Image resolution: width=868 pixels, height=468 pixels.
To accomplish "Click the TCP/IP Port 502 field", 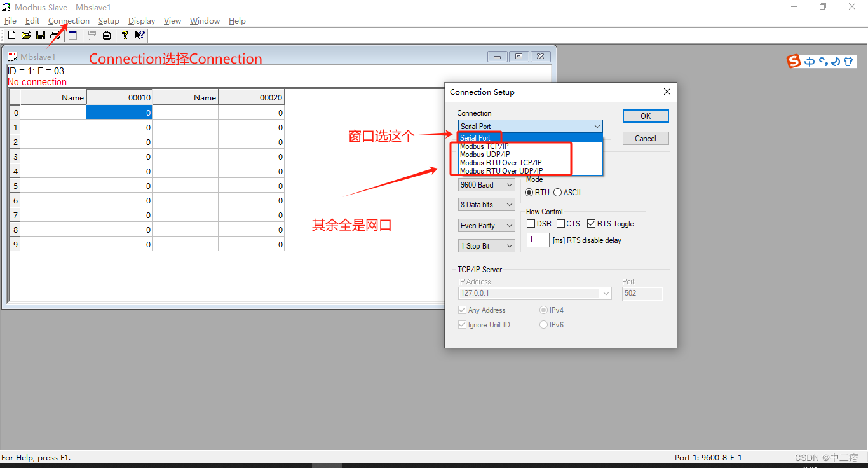I will click(x=642, y=294).
